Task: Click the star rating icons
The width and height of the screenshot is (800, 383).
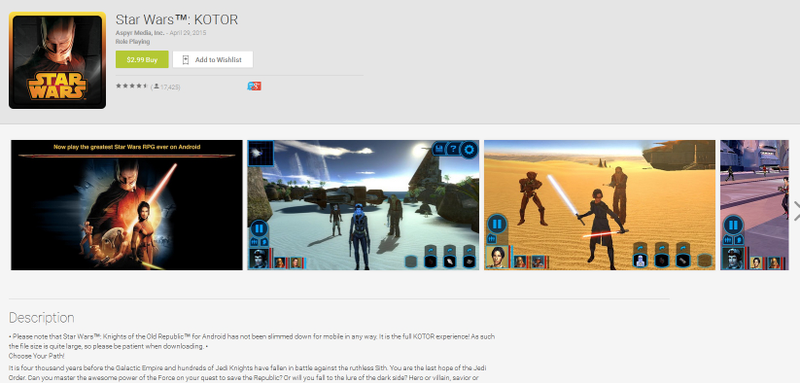Action: coord(132,86)
